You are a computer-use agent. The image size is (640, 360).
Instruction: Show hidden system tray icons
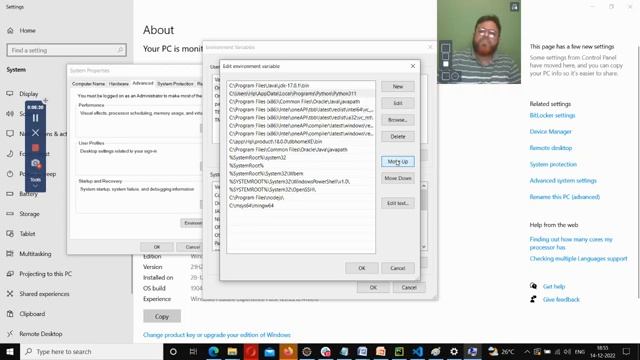point(527,351)
